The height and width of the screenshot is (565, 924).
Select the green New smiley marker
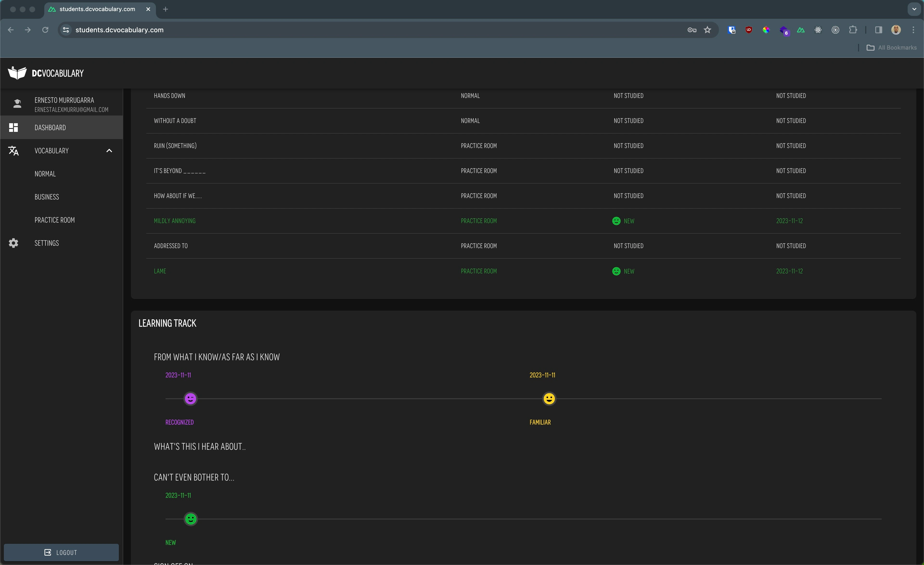[191, 519]
